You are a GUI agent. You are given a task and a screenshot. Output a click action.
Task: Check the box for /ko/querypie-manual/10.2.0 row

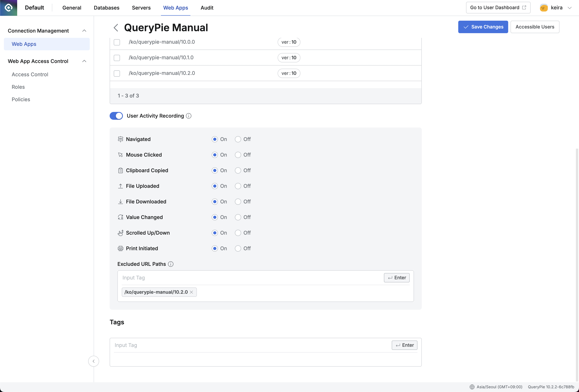(x=117, y=74)
